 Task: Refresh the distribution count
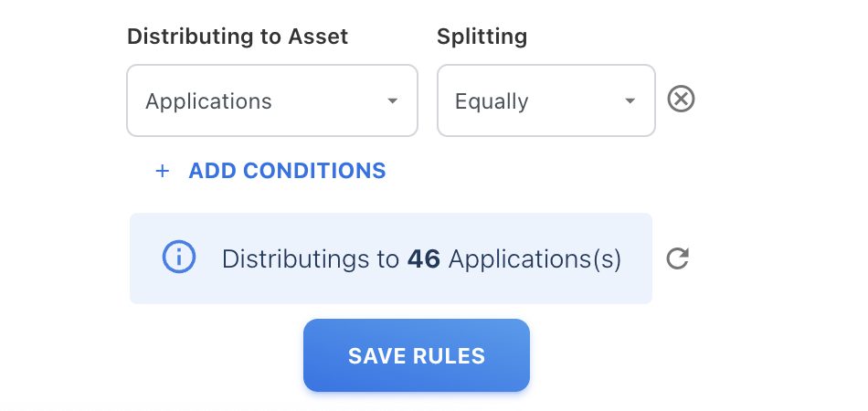pos(677,258)
